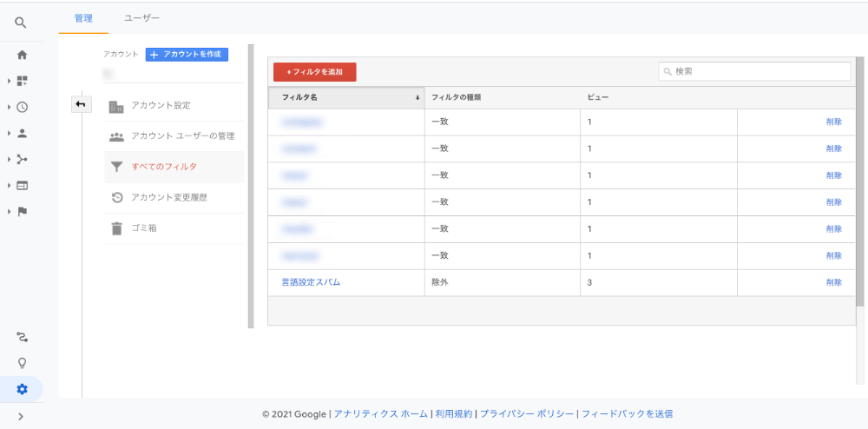
Task: Click the red フィルタを追加 button
Action: [x=314, y=72]
